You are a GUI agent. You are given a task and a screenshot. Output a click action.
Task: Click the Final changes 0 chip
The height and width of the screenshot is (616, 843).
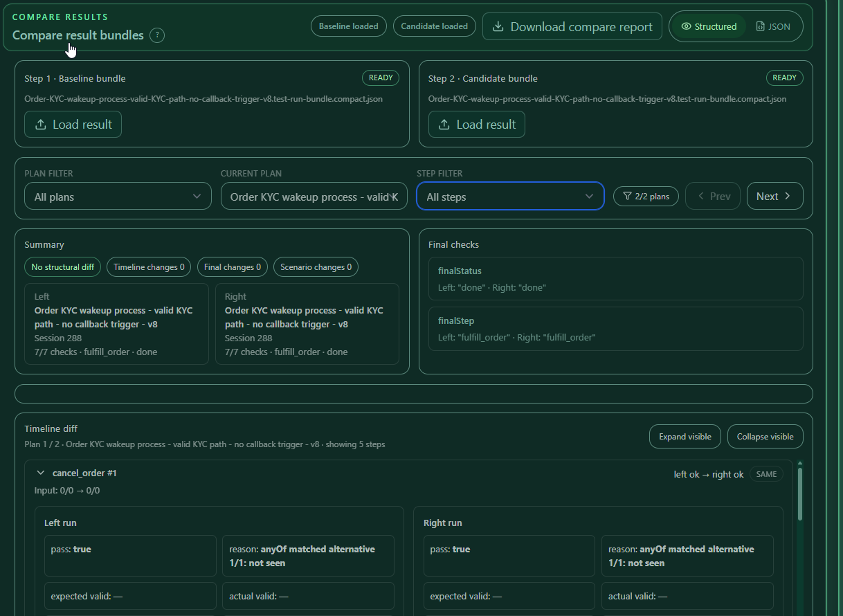(233, 267)
